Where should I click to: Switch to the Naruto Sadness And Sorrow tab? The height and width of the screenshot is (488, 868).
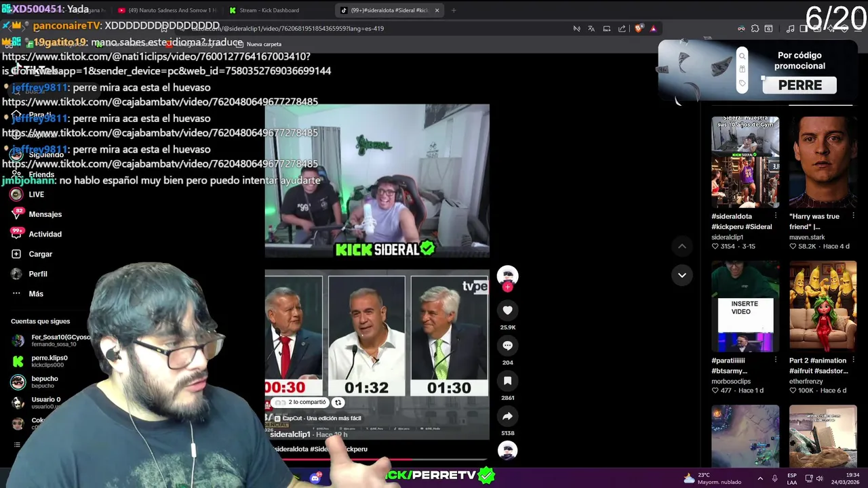[x=167, y=10]
